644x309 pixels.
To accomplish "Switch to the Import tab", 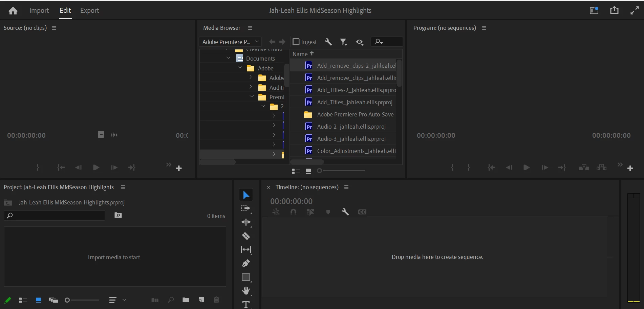I will [39, 10].
